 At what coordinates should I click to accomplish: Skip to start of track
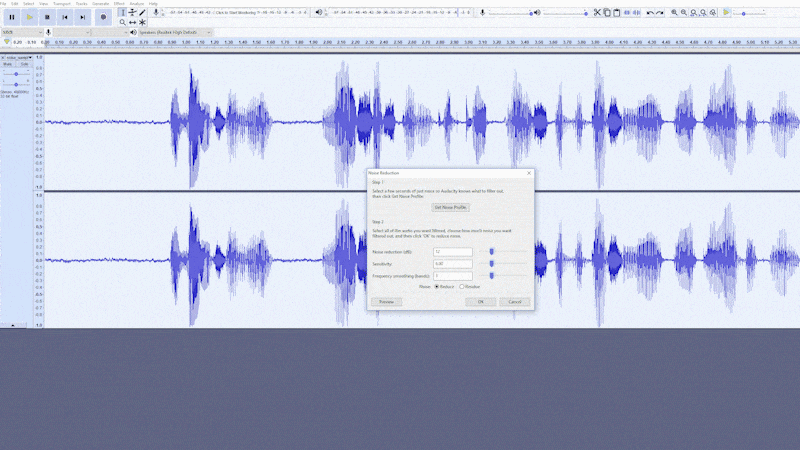65,17
